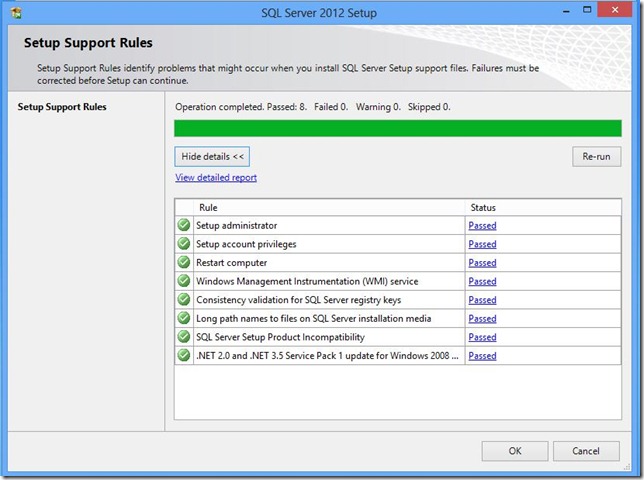Click the Rule column header
The image size is (644, 480).
(x=329, y=207)
